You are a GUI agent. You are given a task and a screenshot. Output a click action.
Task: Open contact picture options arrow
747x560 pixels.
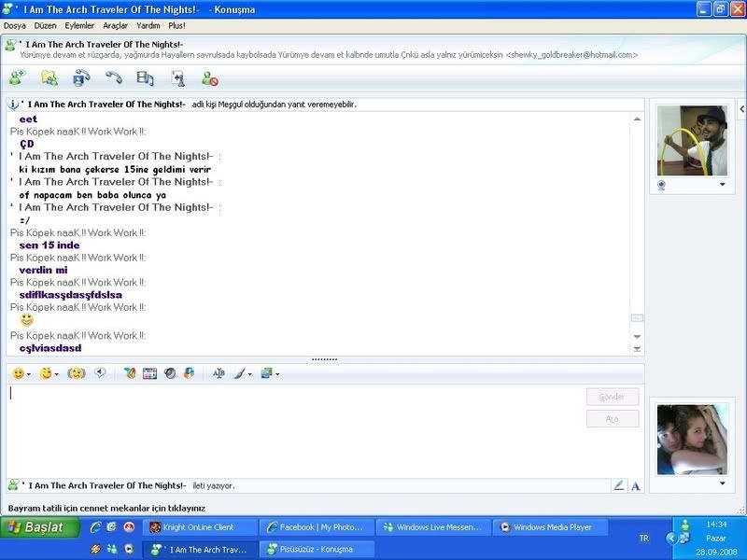click(722, 184)
